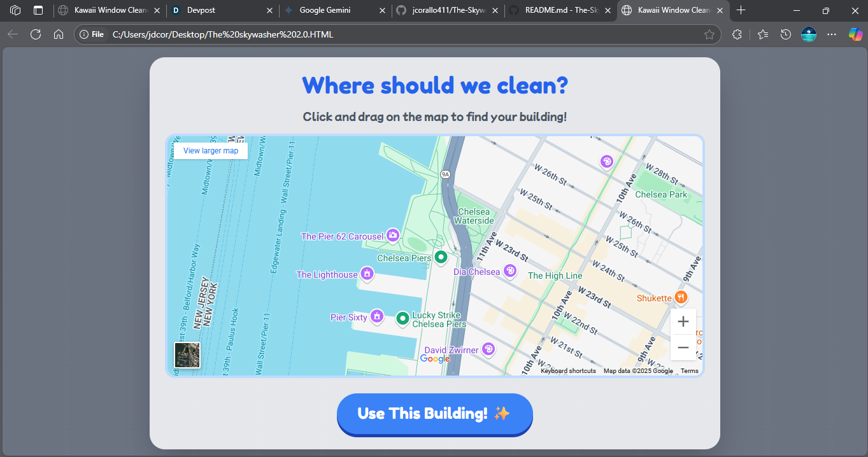
Task: Click the Chelsea Waterside map label
Action: 474,216
